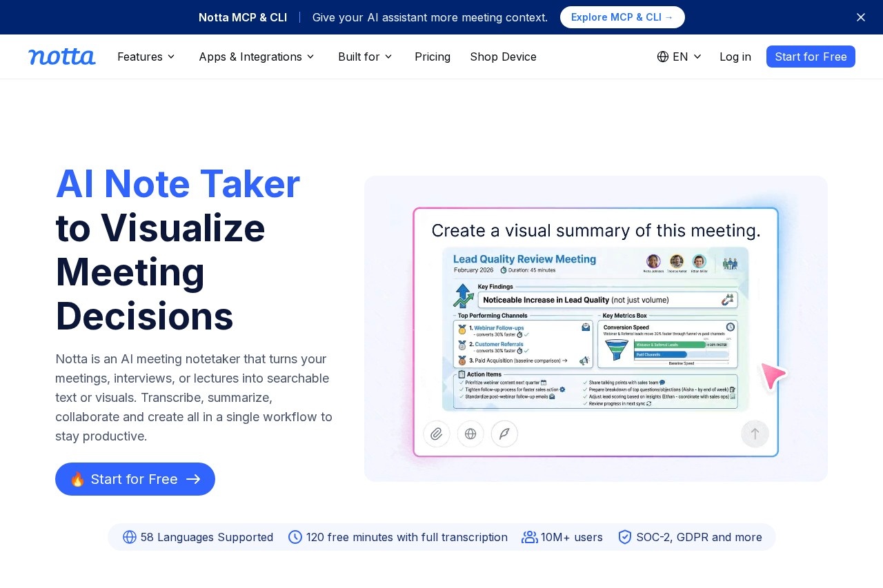
Task: Click the hero Start for Free button
Action: (135, 479)
